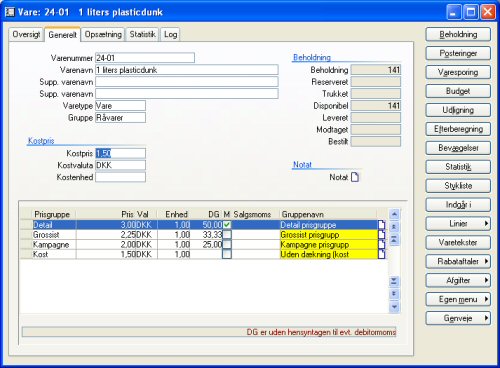Click the Gruppenavn column header
This screenshot has width=500, height=368.
tap(328, 214)
